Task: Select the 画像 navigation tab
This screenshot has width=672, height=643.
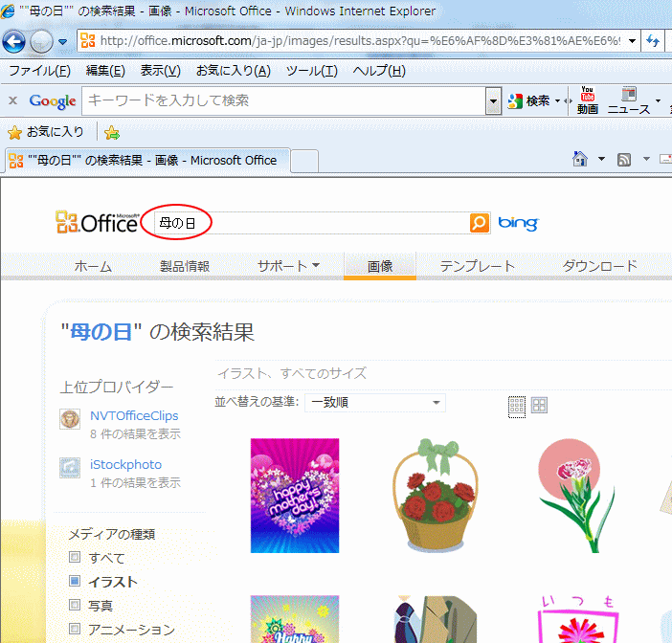Action: pyautogui.click(x=380, y=266)
